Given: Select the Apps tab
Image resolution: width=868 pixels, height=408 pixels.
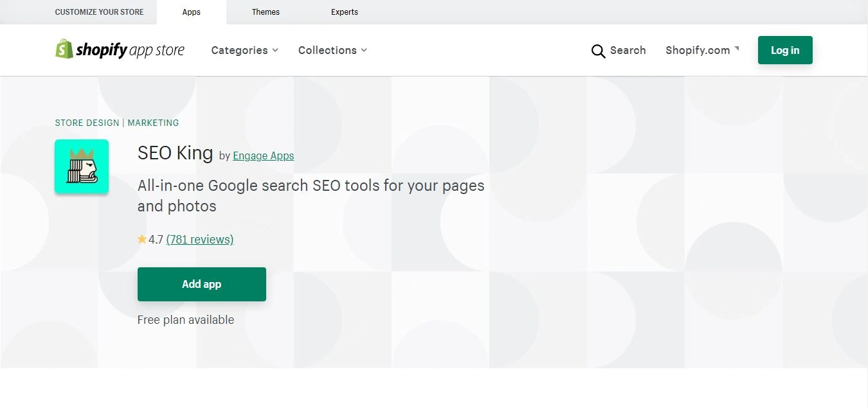Looking at the screenshot, I should [x=192, y=12].
